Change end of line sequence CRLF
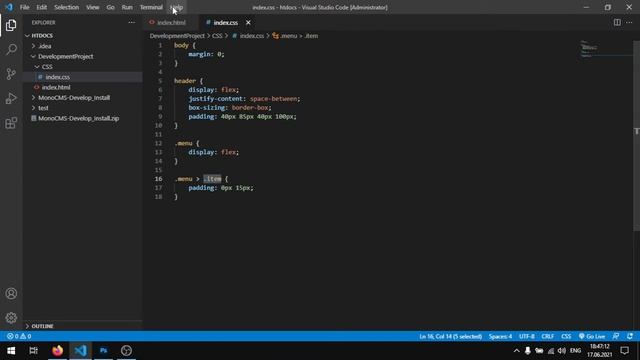Image resolution: width=640 pixels, height=360 pixels. click(548, 336)
